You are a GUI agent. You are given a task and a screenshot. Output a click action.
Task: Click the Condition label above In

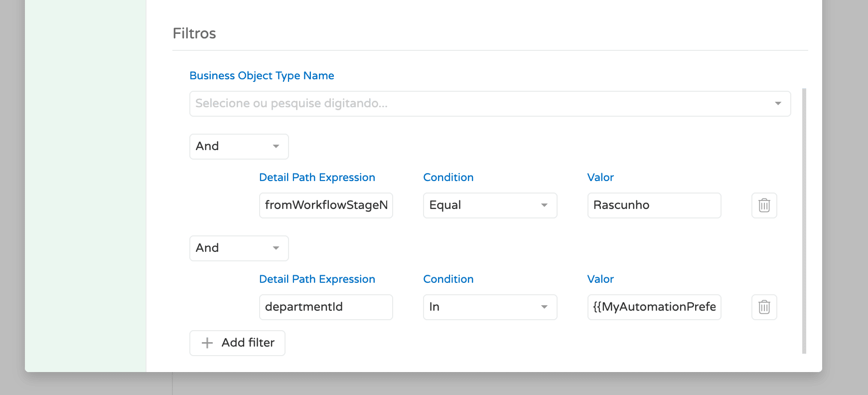pyautogui.click(x=448, y=279)
